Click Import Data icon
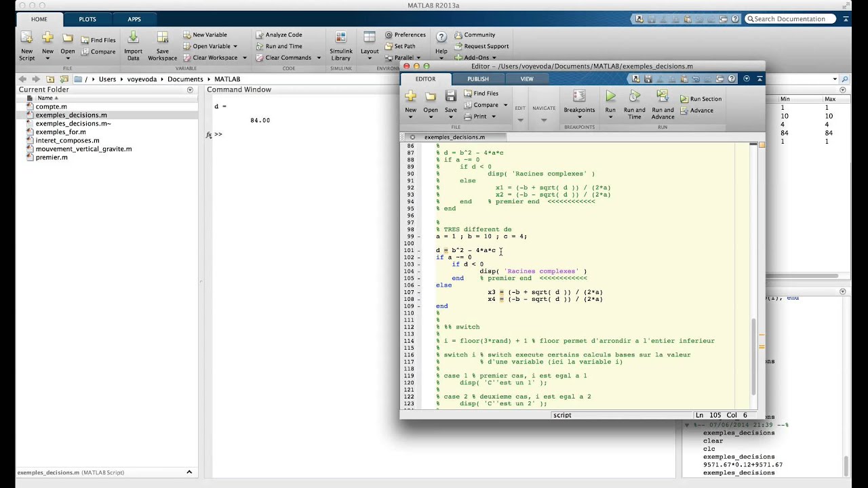The image size is (868, 488). tap(133, 38)
